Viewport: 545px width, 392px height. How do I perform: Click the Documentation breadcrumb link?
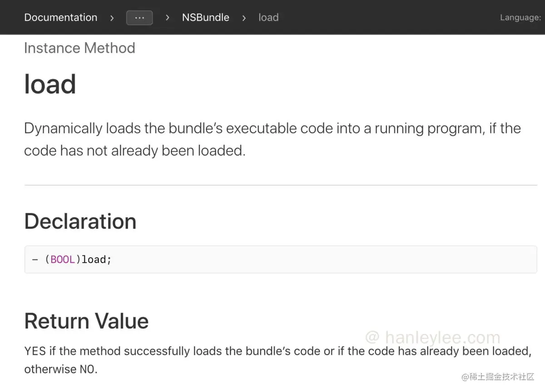(60, 18)
